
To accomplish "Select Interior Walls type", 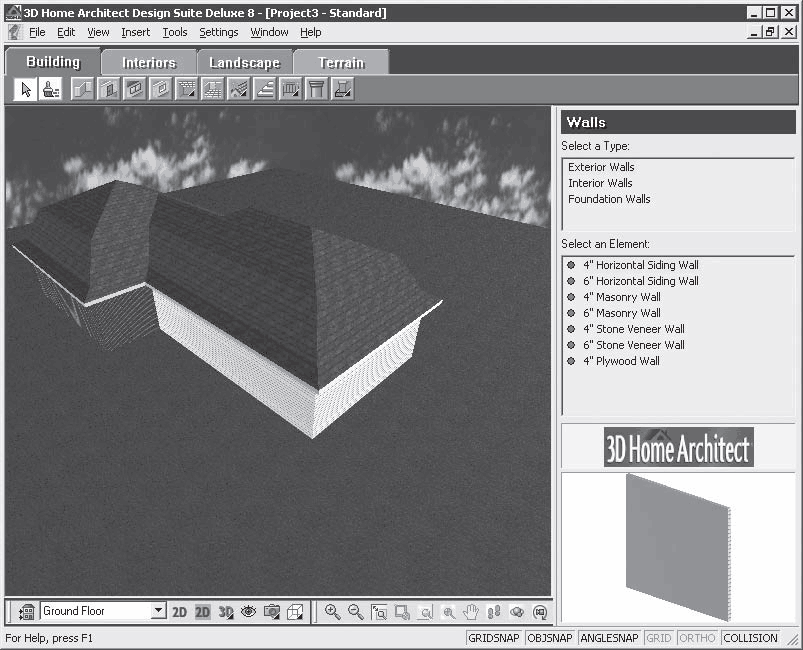I will [600, 183].
